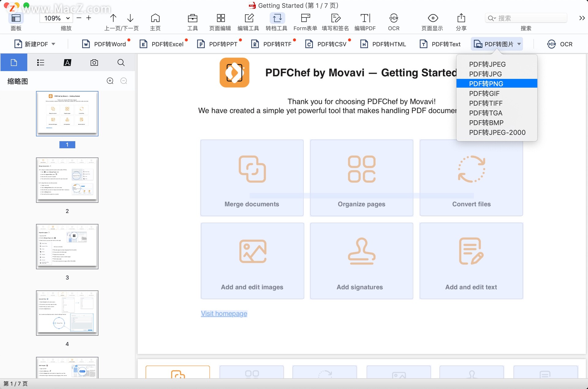Switch to the annotations (A) sidebar tab
The width and height of the screenshot is (588, 389).
(67, 62)
